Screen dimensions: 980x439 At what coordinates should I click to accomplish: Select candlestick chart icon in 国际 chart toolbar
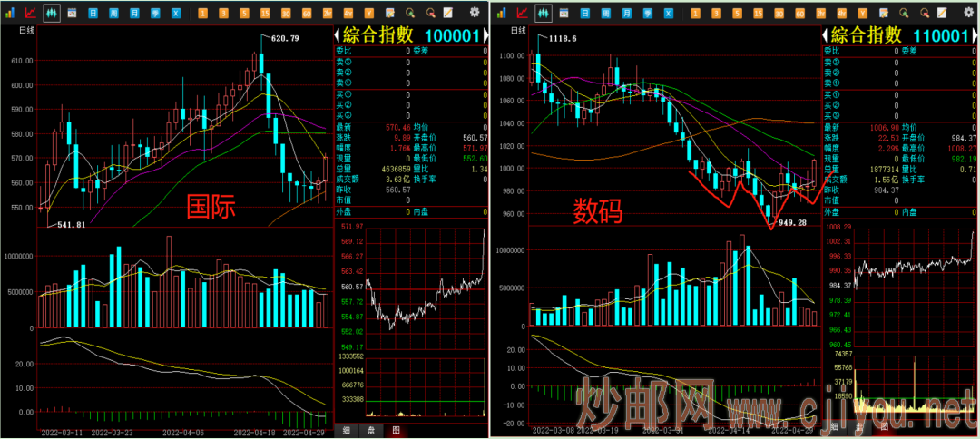52,14
